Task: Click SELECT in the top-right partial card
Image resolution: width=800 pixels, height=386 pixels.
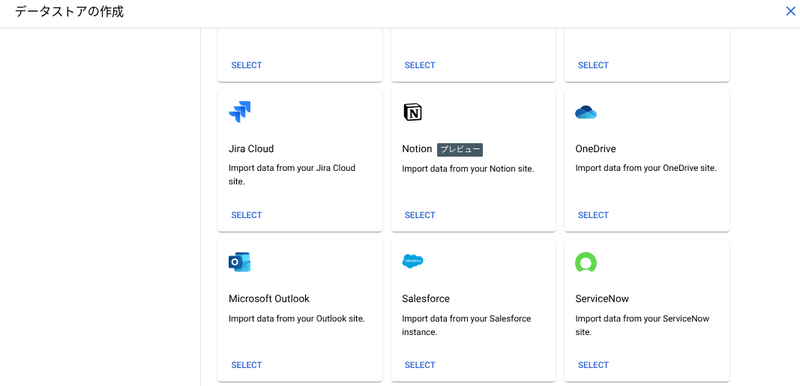Action: tap(593, 65)
